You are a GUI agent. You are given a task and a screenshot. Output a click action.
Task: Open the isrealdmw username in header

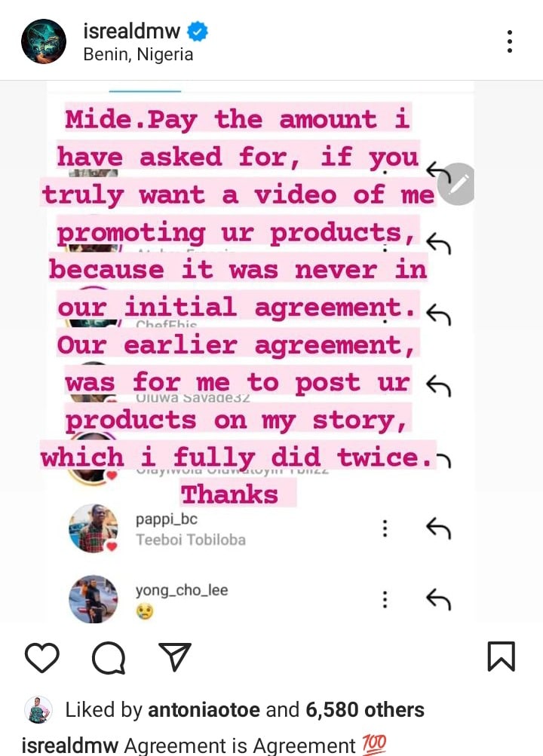tap(133, 32)
